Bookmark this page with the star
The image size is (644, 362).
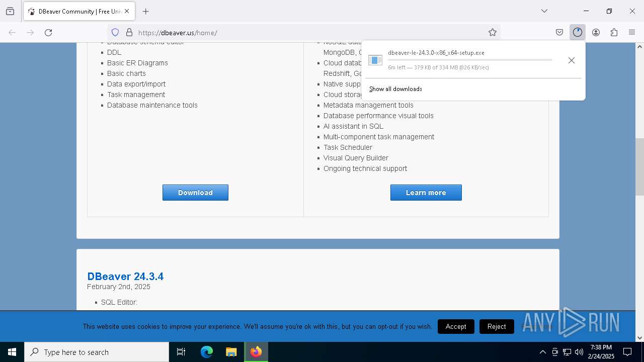pyautogui.click(x=493, y=33)
